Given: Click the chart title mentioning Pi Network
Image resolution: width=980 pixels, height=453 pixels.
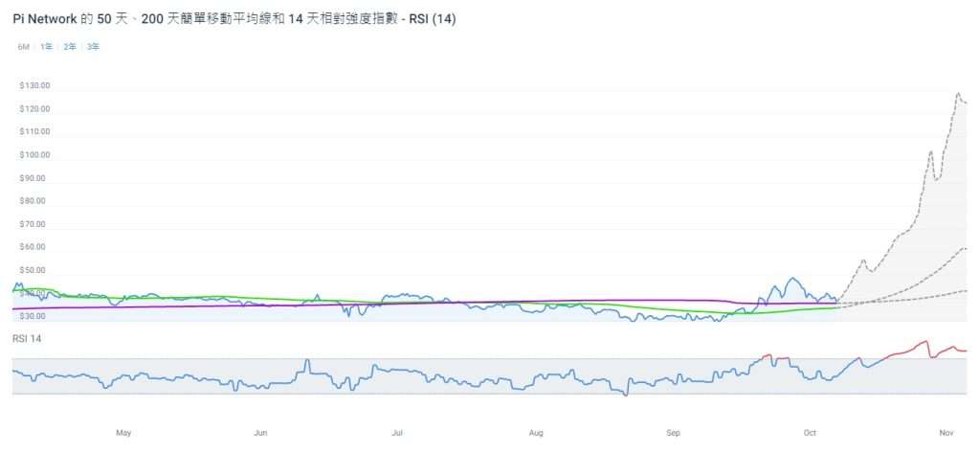Looking at the screenshot, I should coord(234,19).
